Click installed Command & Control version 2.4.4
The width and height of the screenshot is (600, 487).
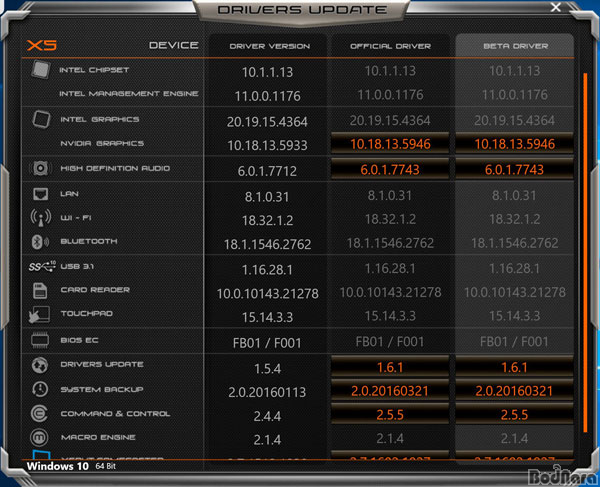coord(267,416)
